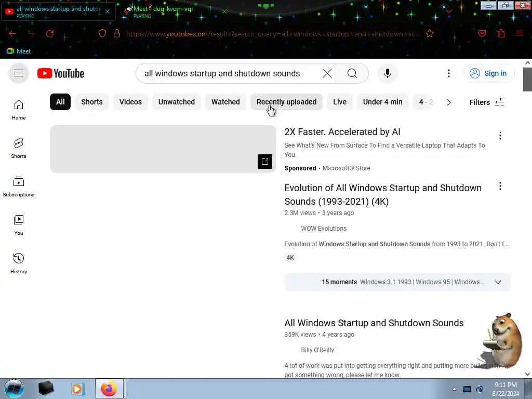Image resolution: width=532 pixels, height=399 pixels.
Task: Reload the page with refresh icon
Action: (x=50, y=34)
